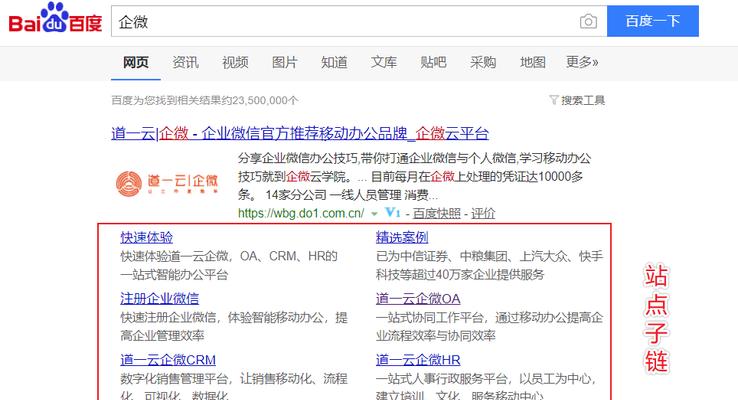Focus the search box containing 企微
The width and height of the screenshot is (738, 400).
coord(359,21)
